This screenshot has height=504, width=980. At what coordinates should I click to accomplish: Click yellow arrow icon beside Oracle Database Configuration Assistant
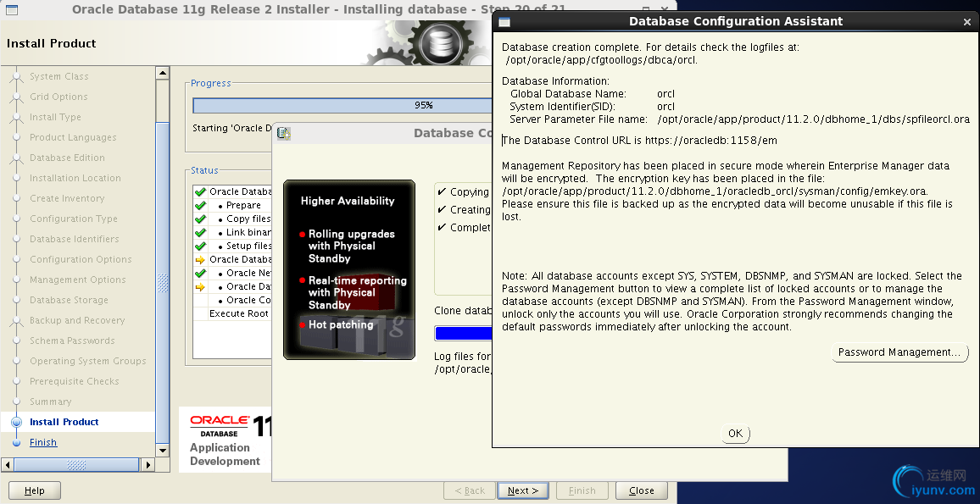click(200, 286)
